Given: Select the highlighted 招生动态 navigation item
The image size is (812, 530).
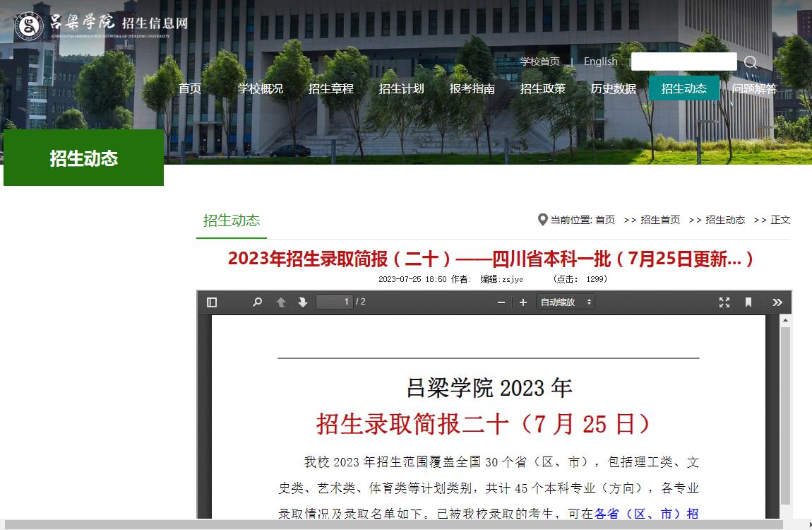Looking at the screenshot, I should point(684,88).
